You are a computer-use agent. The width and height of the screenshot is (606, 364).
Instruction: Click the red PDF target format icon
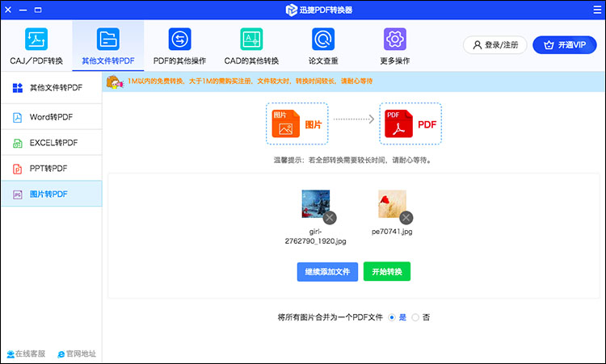coord(398,123)
